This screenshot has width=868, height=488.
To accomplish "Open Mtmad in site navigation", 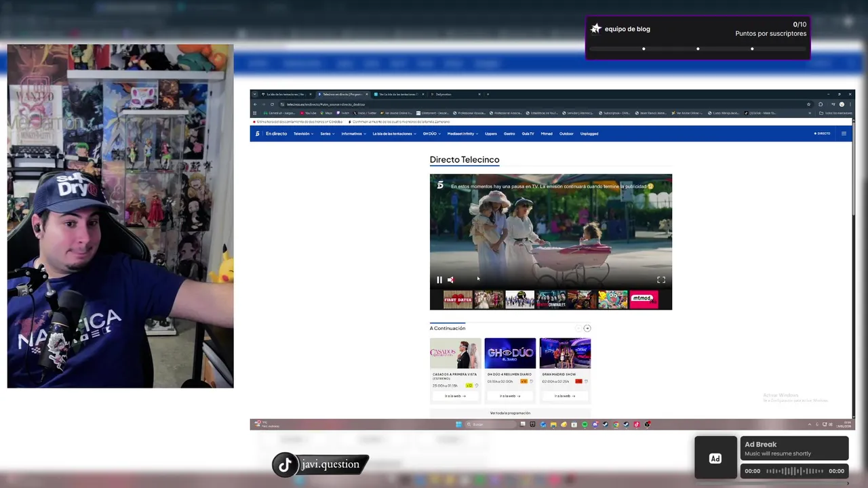I will point(547,134).
